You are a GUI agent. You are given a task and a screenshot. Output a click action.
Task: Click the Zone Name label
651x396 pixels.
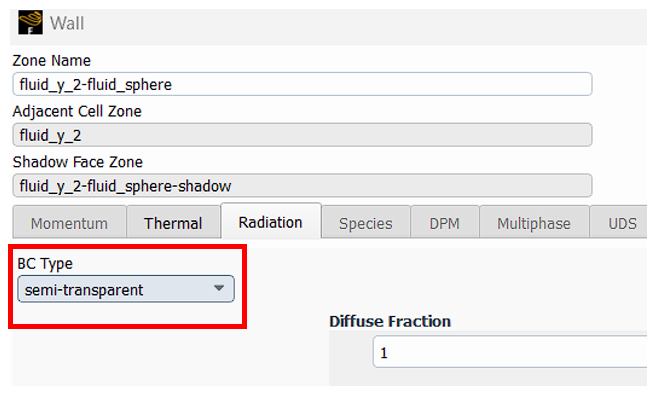[51, 61]
